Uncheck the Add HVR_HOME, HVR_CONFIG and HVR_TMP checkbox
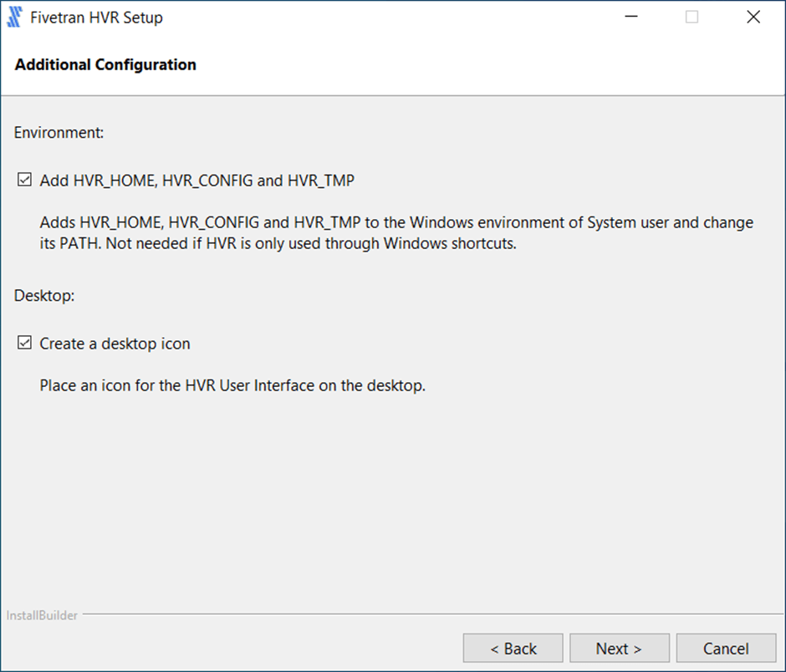786x672 pixels. pyautogui.click(x=24, y=181)
